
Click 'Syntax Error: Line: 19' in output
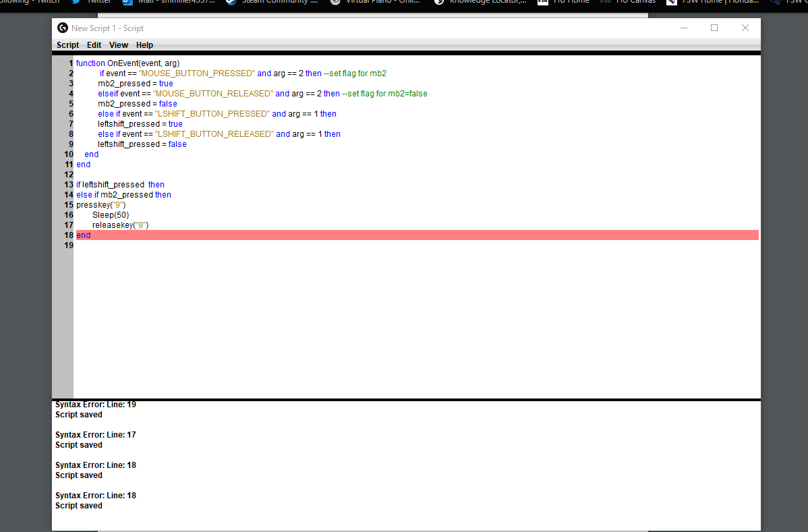pos(96,405)
